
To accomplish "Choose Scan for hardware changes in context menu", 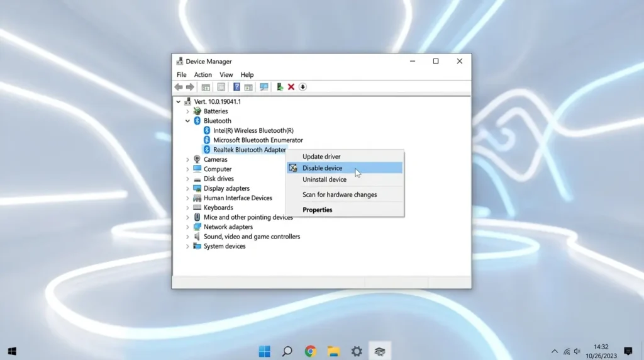I will tap(345, 195).
